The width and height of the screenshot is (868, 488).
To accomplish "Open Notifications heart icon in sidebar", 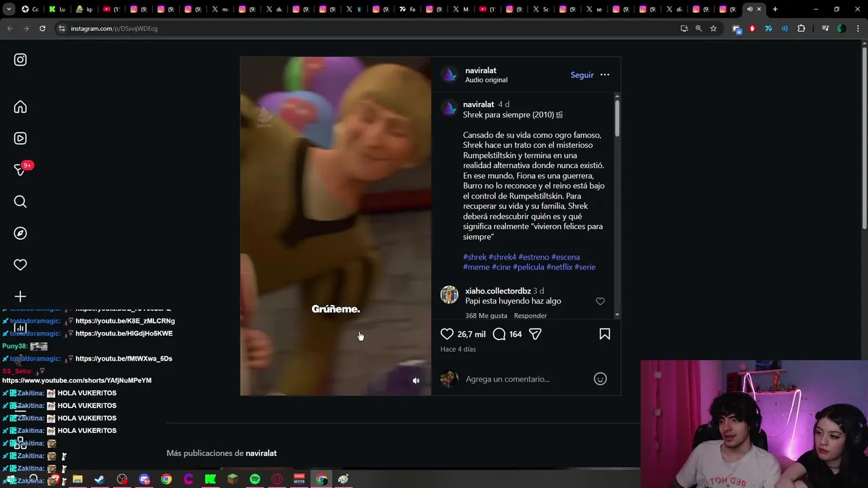I will pyautogui.click(x=20, y=265).
